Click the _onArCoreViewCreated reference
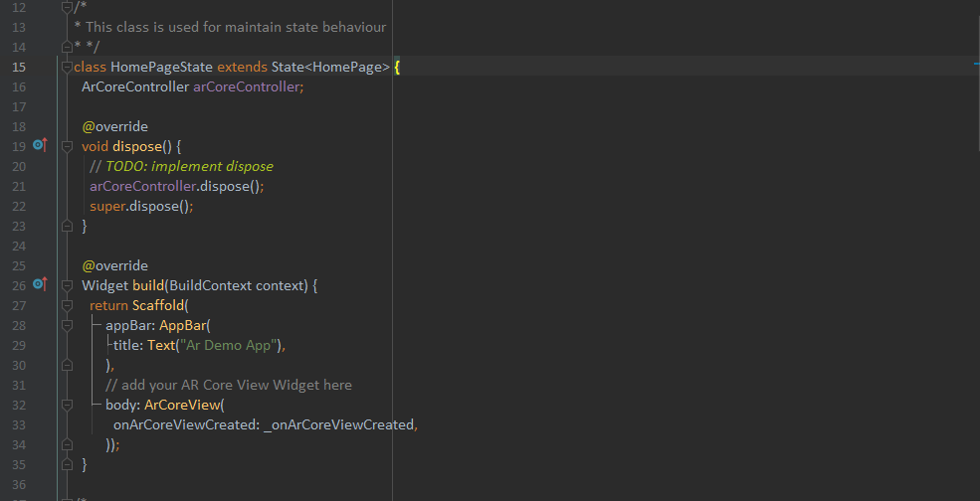Image resolution: width=980 pixels, height=501 pixels. (338, 424)
